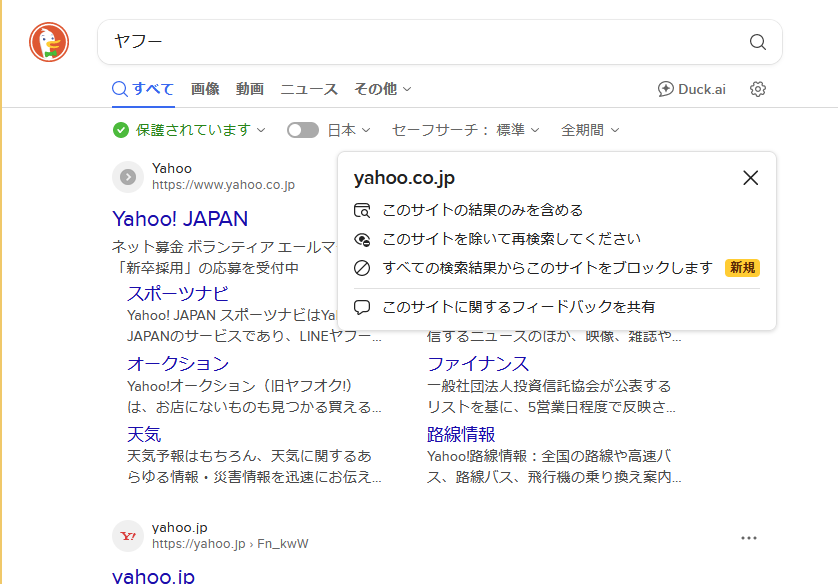Click the search magnifier icon in search box
This screenshot has width=838, height=584.
point(757,42)
